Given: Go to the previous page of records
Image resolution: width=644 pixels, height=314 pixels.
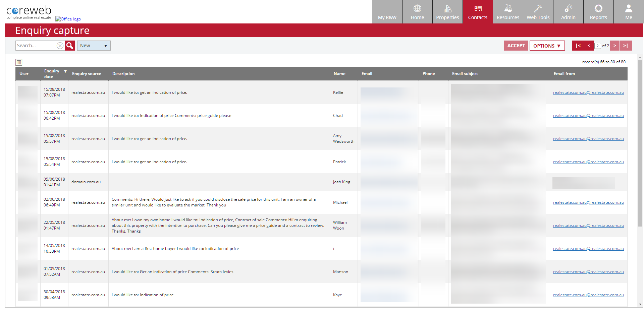Looking at the screenshot, I should (589, 46).
